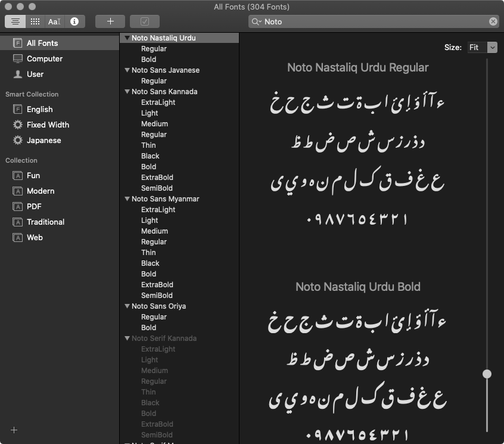
Task: Open the search options magnifier icon
Action: coord(257,21)
